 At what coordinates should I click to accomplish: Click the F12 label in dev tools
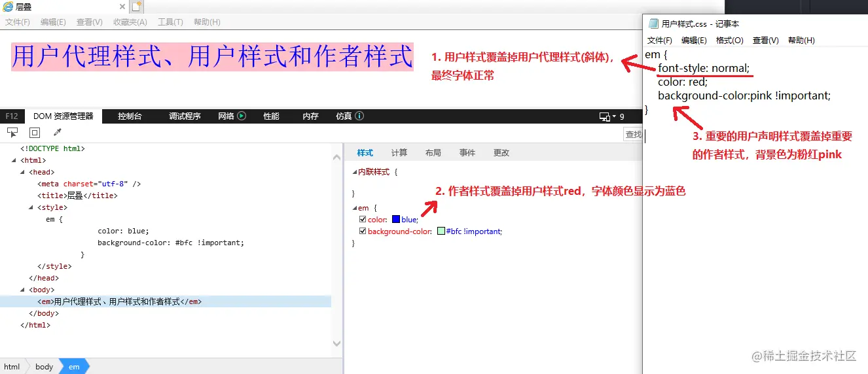click(12, 116)
